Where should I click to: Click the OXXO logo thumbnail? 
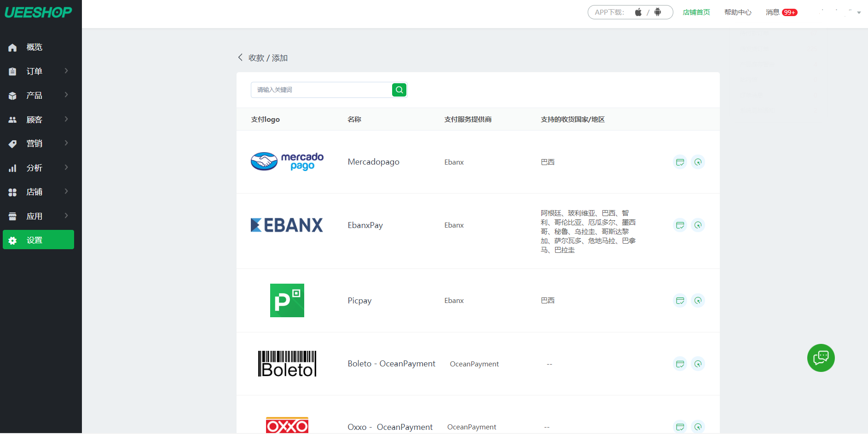click(x=287, y=425)
